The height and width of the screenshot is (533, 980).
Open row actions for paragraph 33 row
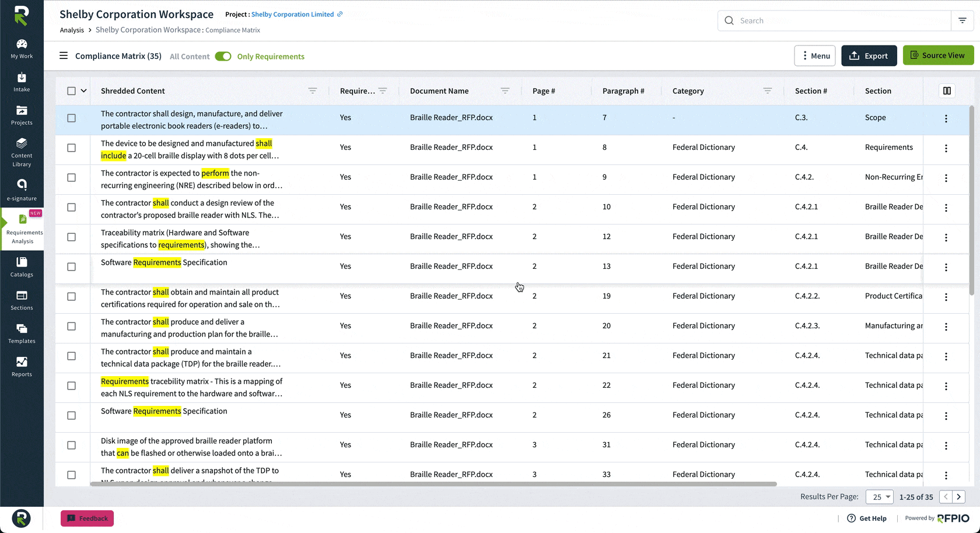[946, 475]
